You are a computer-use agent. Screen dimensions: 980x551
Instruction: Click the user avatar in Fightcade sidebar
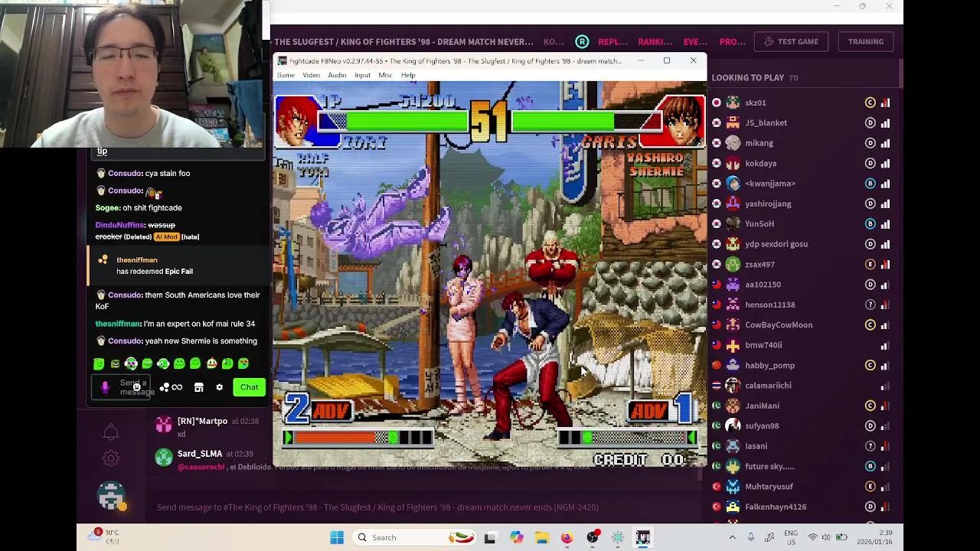click(111, 496)
